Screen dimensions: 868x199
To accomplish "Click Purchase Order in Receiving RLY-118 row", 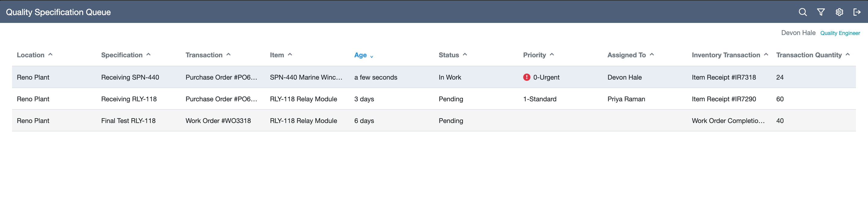I will pos(221,99).
